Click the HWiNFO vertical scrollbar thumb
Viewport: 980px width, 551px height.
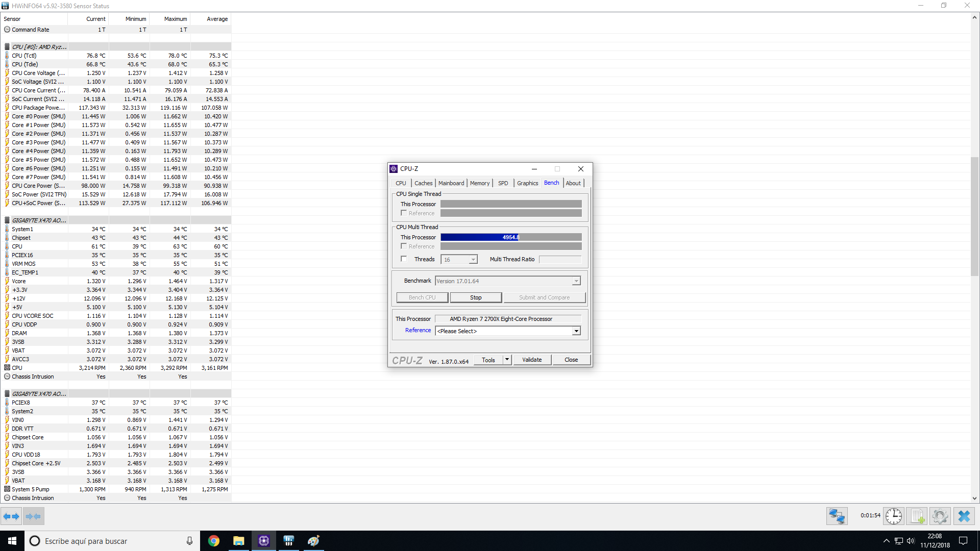[x=974, y=217]
